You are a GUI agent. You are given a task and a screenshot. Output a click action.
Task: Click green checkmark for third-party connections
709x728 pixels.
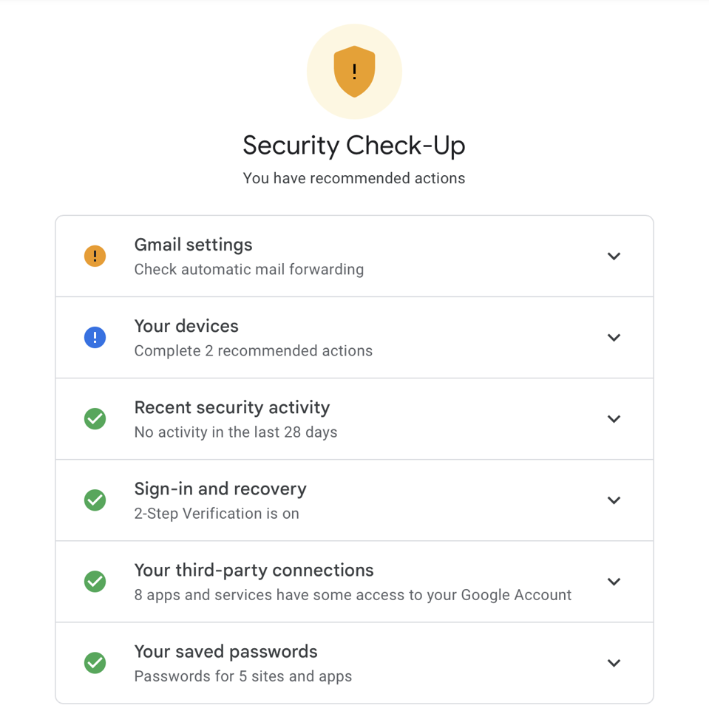tap(95, 582)
